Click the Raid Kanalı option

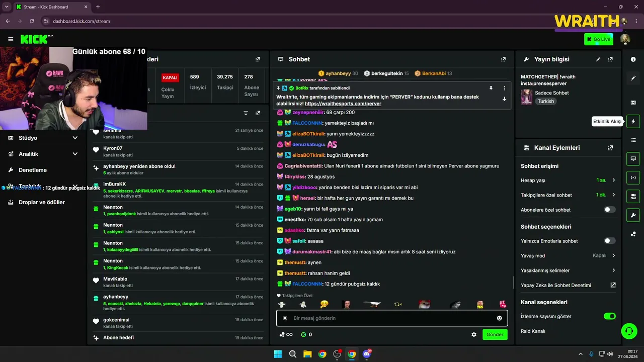(x=533, y=331)
